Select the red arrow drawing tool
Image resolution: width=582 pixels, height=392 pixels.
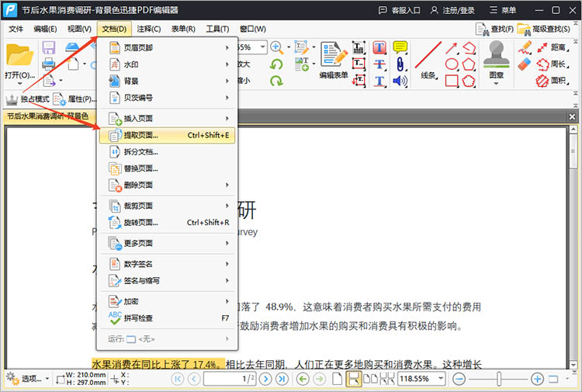pos(452,48)
